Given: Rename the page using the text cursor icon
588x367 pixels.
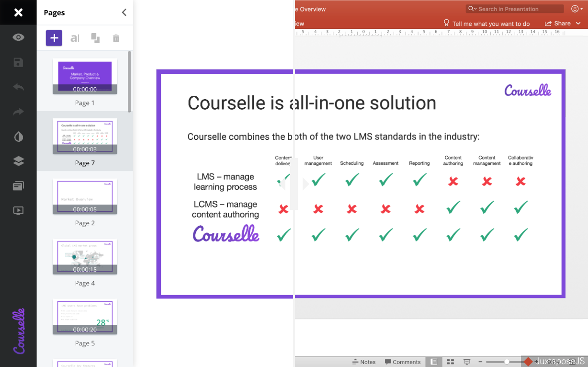Looking at the screenshot, I should click(75, 38).
